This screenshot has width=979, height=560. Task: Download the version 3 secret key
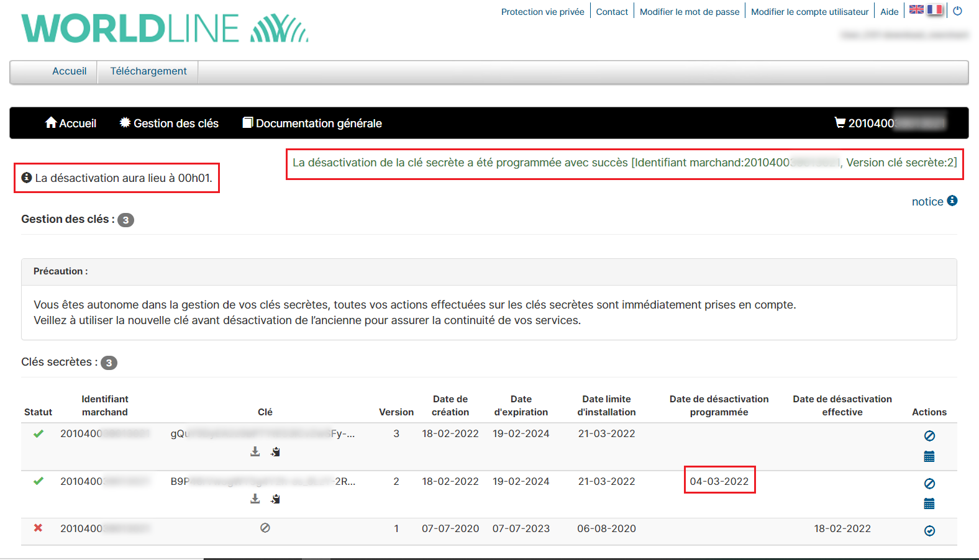255,451
